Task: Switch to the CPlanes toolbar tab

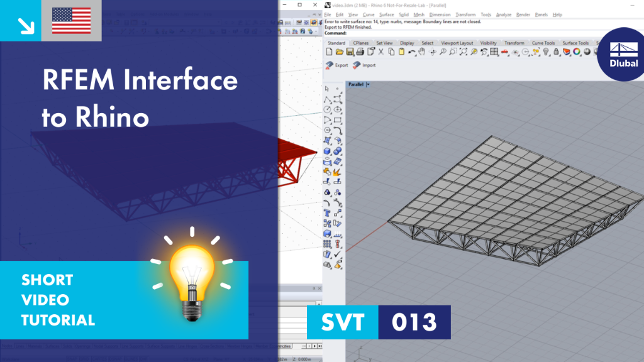Action: click(x=360, y=43)
